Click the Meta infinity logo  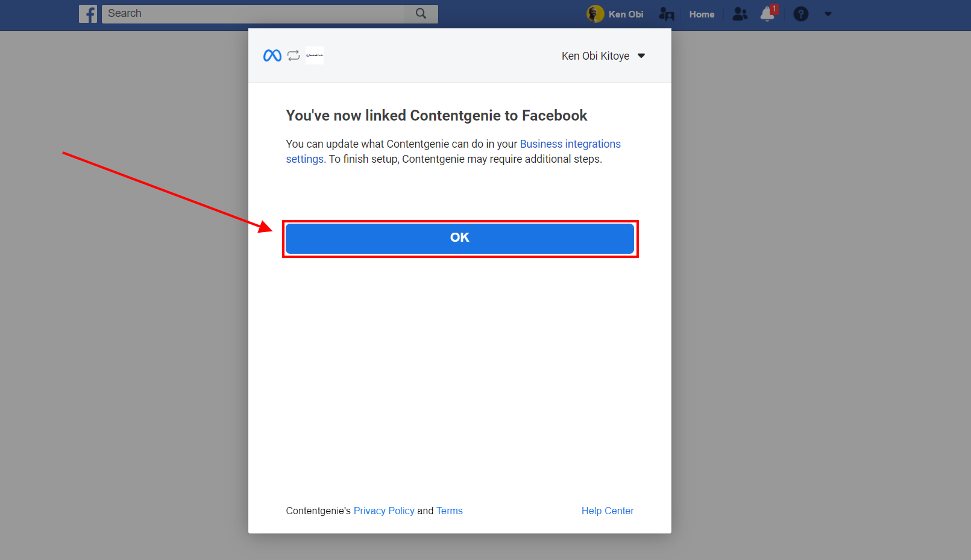tap(272, 55)
